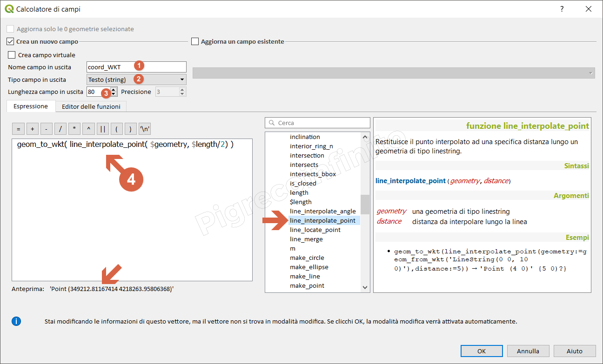Insert the minus operator

46,129
